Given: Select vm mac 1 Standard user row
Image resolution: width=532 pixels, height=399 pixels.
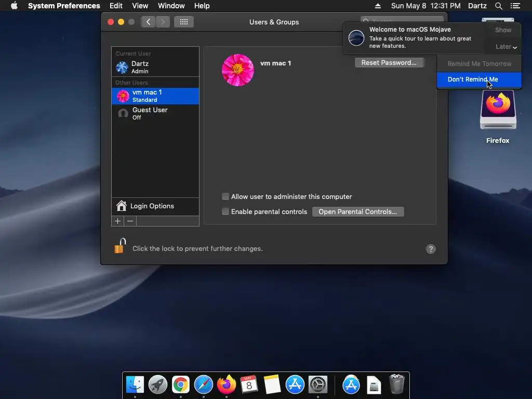Looking at the screenshot, I should coord(155,96).
